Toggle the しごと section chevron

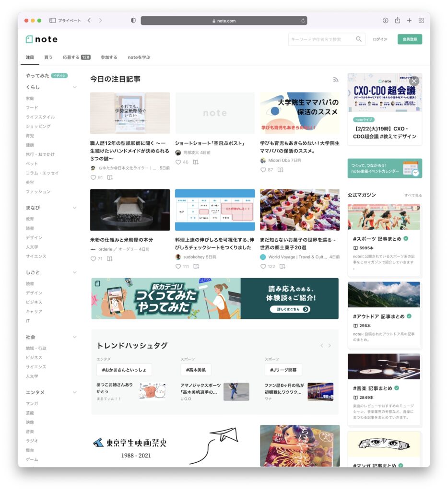tap(74, 272)
